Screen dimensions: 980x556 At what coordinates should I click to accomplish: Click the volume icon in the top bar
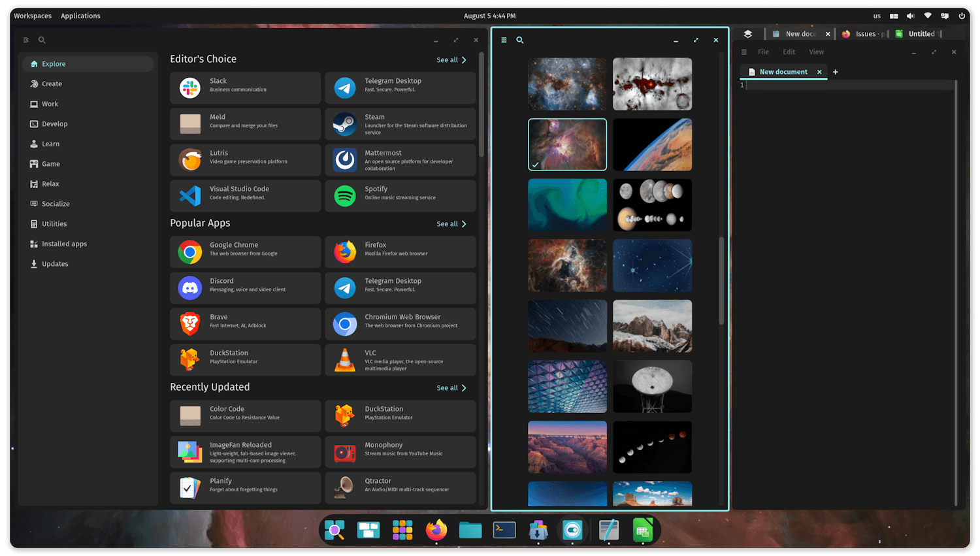coord(911,16)
